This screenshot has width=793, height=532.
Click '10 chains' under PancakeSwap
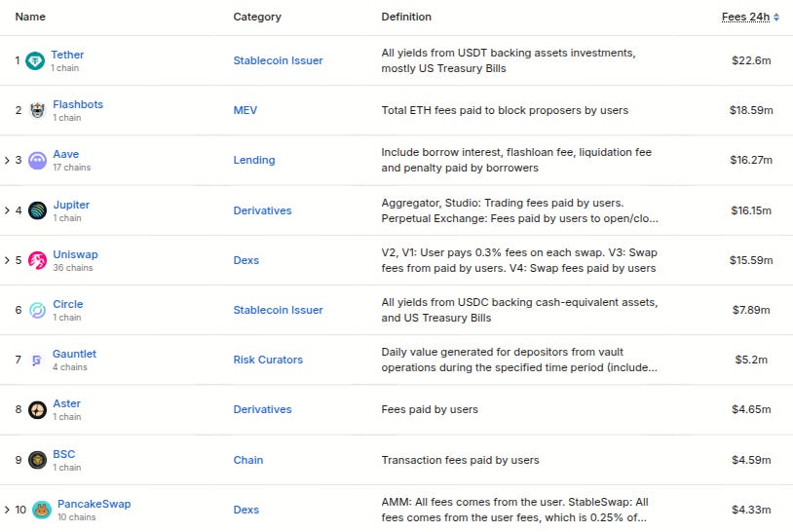(76, 517)
